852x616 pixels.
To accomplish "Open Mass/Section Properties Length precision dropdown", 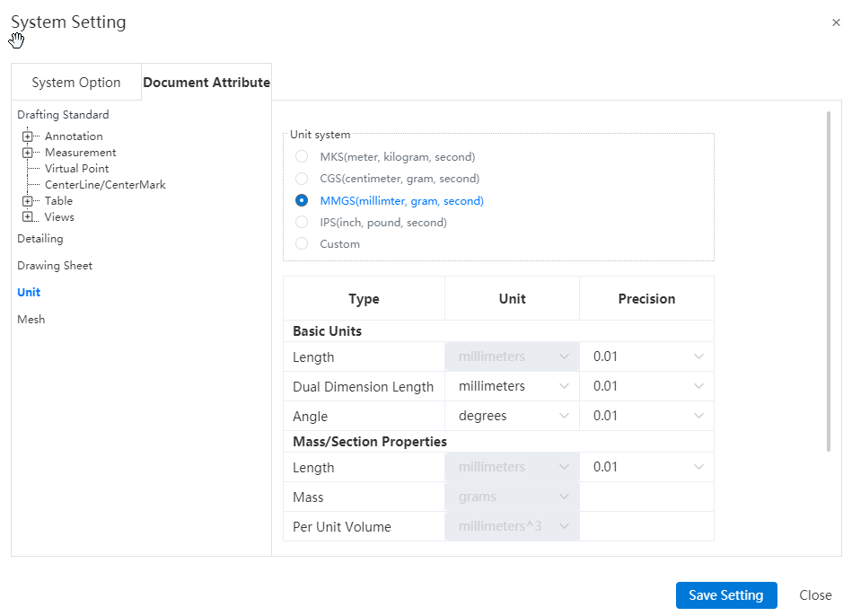I will (x=646, y=467).
